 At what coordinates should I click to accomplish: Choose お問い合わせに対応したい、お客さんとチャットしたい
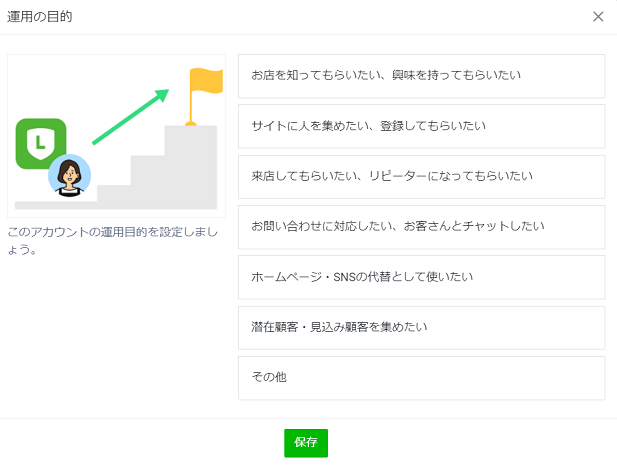pos(421,227)
